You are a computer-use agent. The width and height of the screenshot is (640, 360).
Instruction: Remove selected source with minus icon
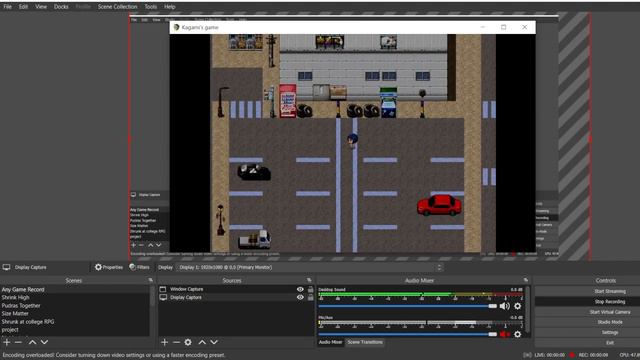click(x=176, y=342)
